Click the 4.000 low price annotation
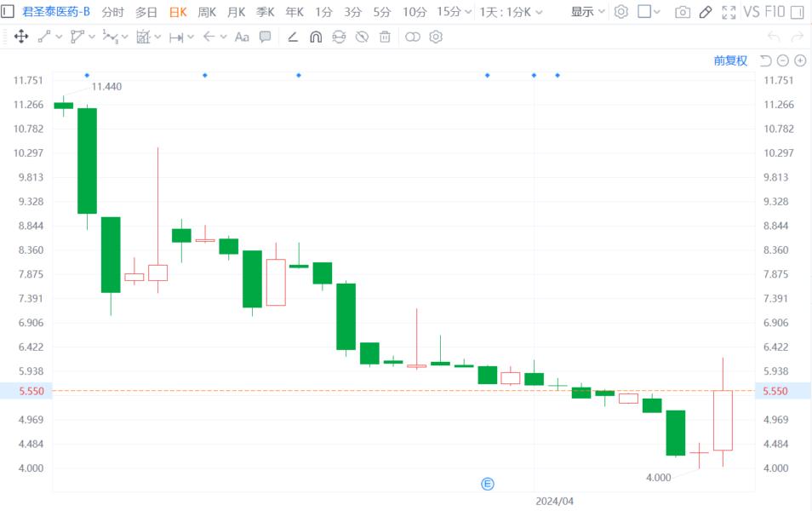 (x=659, y=477)
